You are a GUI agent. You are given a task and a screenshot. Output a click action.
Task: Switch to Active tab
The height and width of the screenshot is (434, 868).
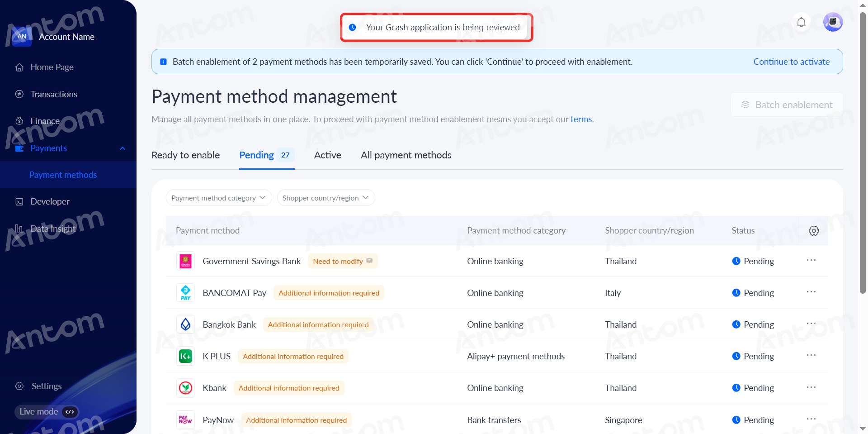point(327,155)
